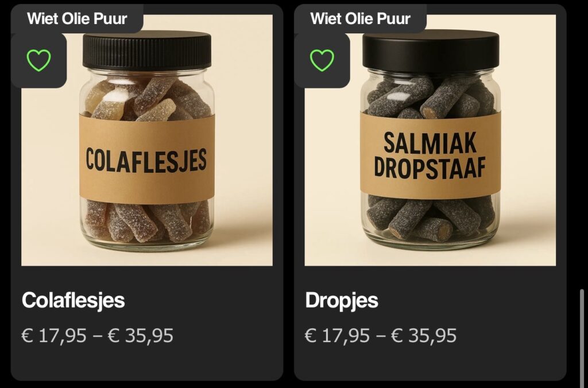Click the empty area below the Colaflesjes price
This screenshot has width=588, height=388.
coord(147,363)
